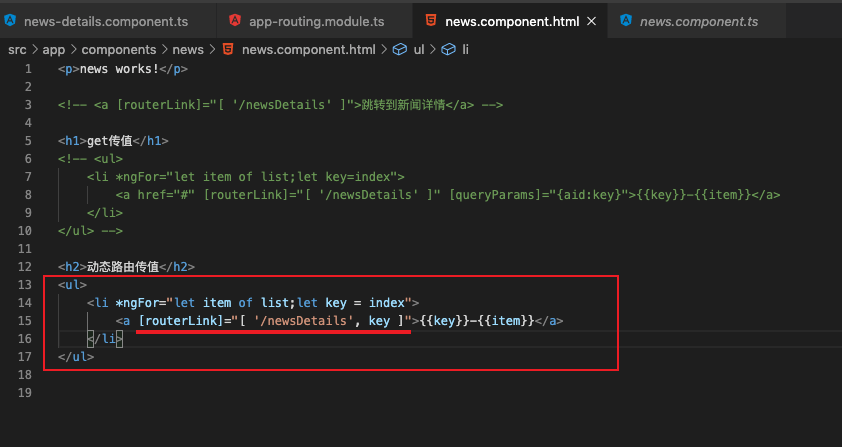Click the h1 'get传值' text

(x=110, y=141)
